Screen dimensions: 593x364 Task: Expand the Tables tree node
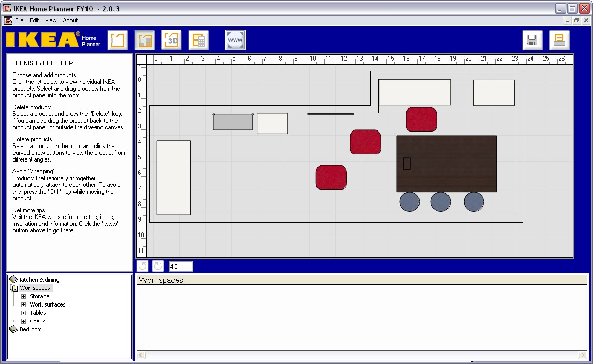[23, 313]
